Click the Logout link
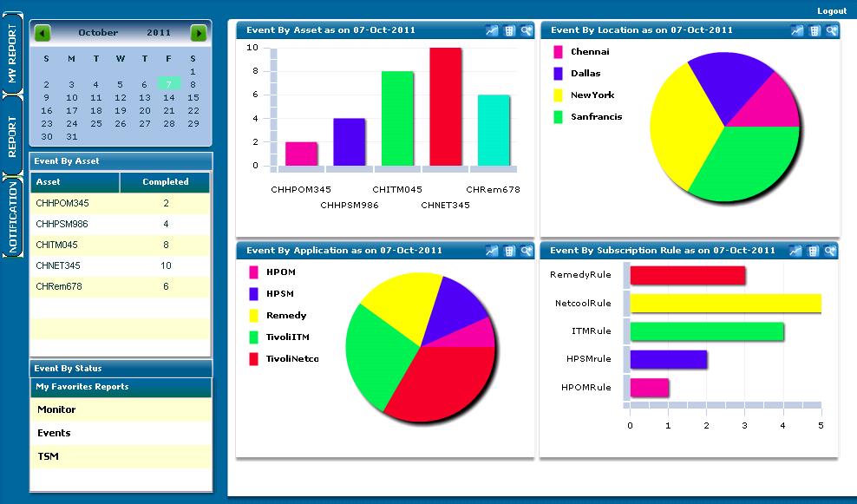 [x=831, y=11]
